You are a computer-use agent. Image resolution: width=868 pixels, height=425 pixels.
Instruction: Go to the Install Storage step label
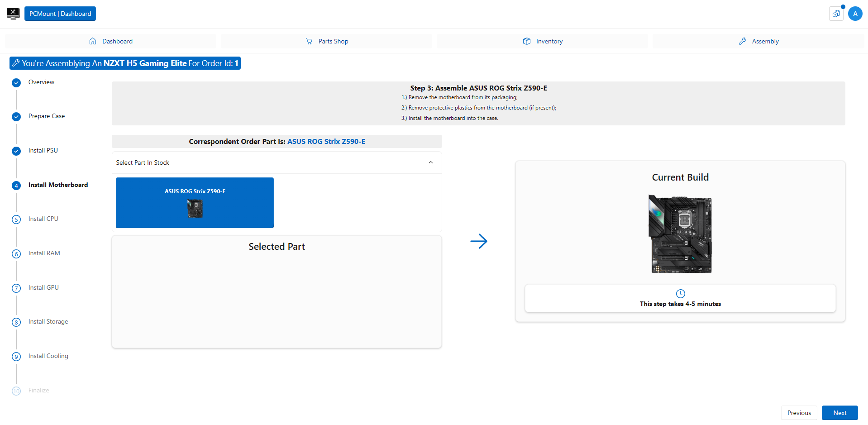click(48, 322)
